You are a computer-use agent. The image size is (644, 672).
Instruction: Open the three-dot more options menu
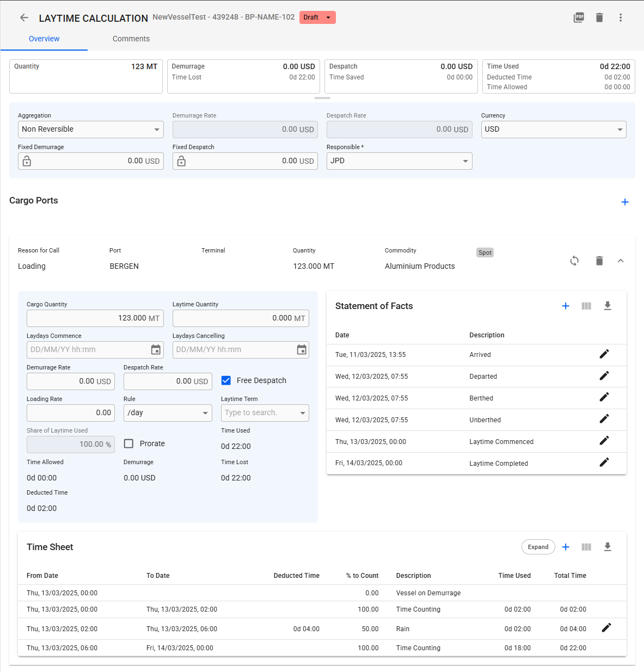620,18
